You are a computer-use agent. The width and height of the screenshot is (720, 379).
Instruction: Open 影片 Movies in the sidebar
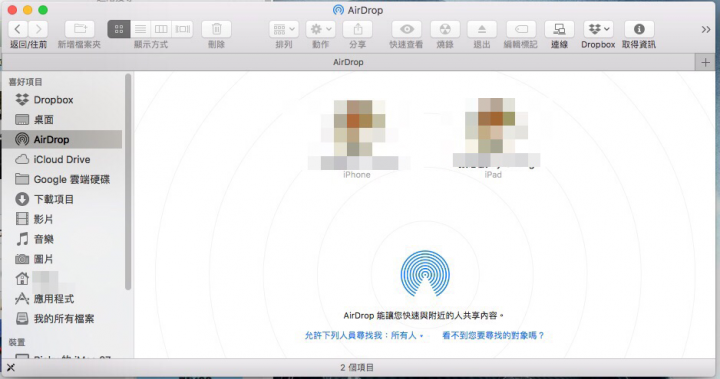coord(63,219)
